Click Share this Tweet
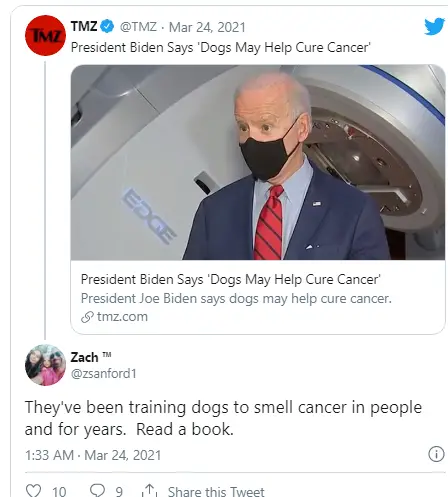Screen dimensions: 448x497 pyautogui.click(x=216, y=491)
